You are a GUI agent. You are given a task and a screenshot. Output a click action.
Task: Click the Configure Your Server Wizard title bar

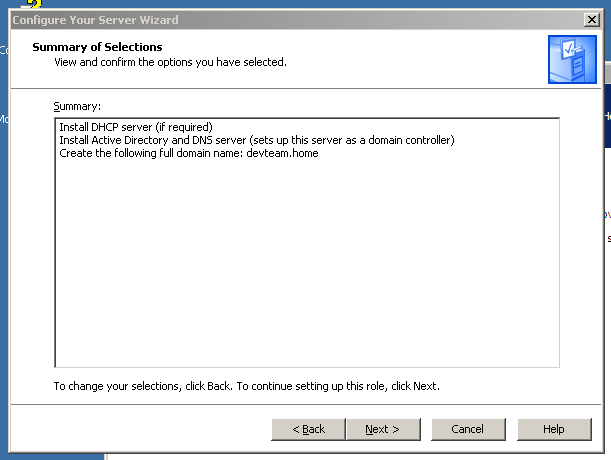point(250,19)
